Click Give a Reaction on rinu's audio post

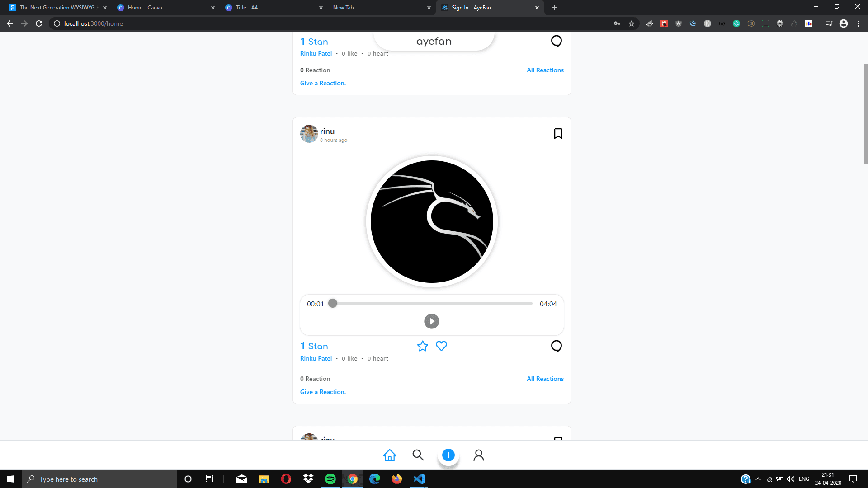point(323,392)
